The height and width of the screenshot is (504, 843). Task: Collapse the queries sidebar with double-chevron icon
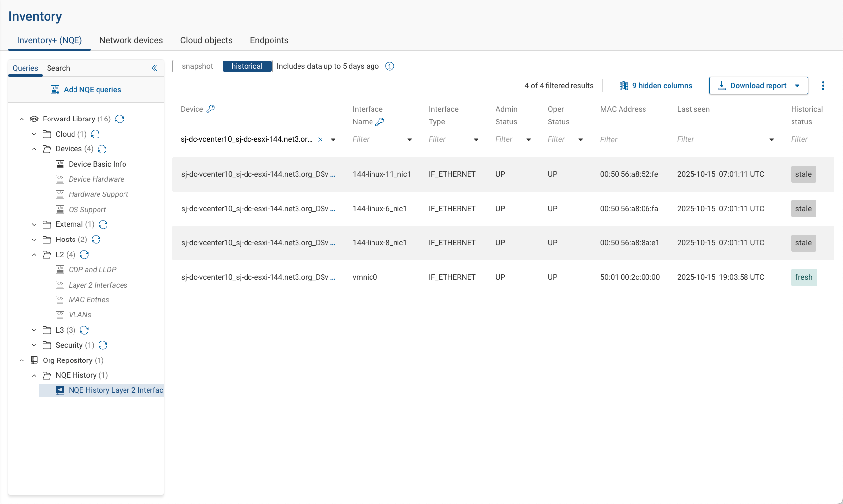[x=155, y=68]
